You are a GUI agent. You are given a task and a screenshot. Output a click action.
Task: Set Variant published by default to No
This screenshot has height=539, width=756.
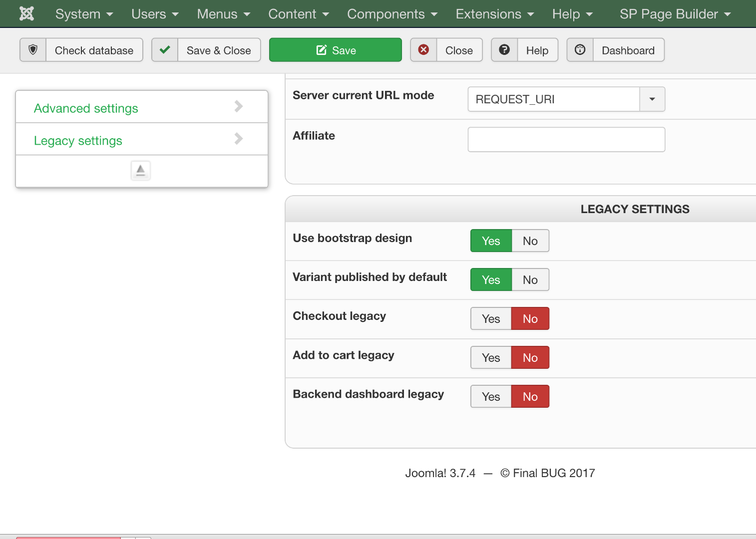point(530,280)
